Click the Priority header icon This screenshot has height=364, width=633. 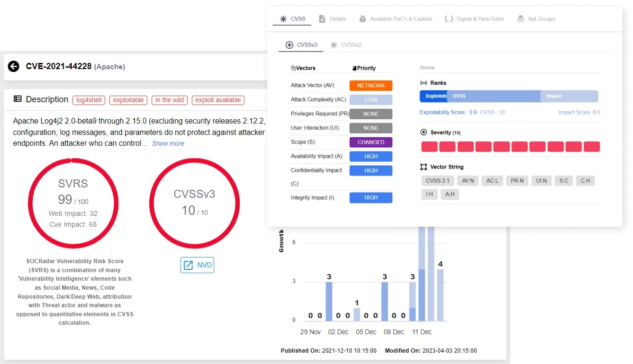pos(355,68)
